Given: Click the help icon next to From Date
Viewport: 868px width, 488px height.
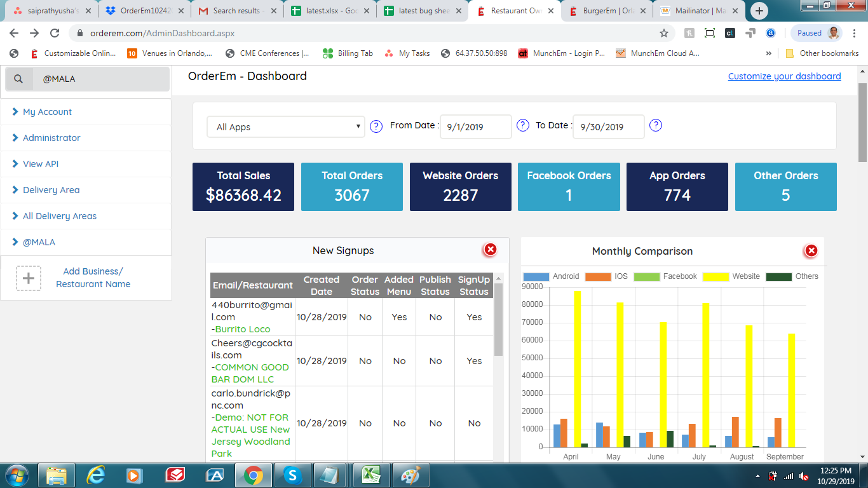Looking at the screenshot, I should point(523,125).
